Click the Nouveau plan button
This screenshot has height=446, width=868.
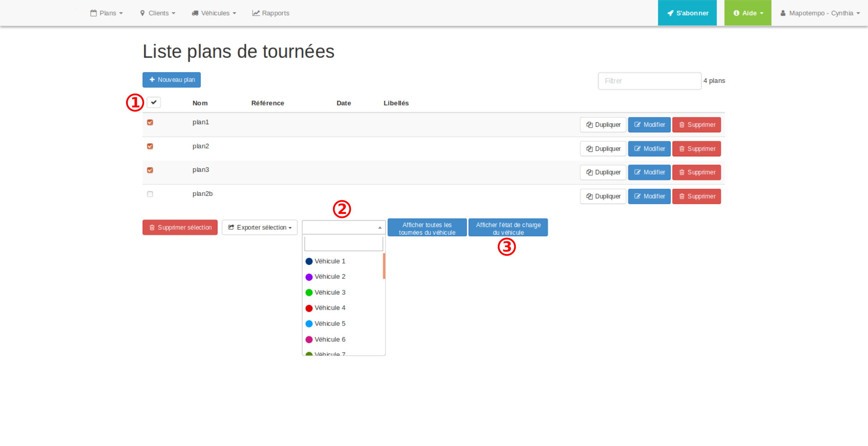tap(172, 80)
